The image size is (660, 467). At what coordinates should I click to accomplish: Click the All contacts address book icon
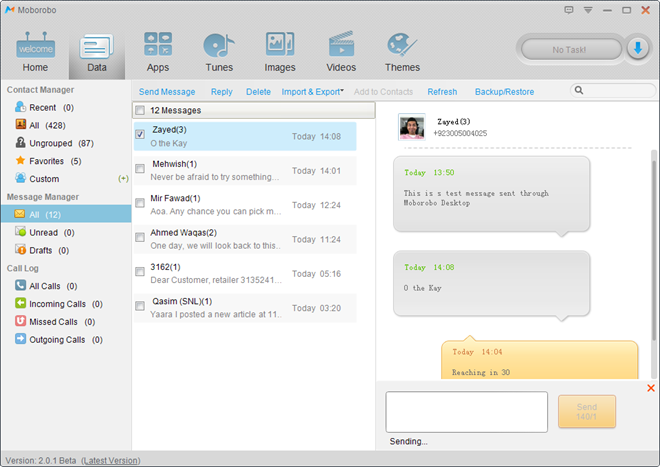(21, 124)
